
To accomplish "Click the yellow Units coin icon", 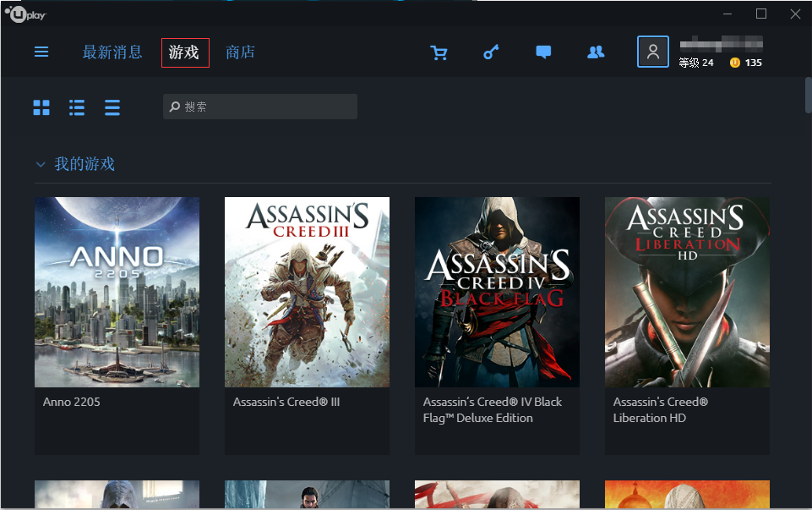I will 734,62.
